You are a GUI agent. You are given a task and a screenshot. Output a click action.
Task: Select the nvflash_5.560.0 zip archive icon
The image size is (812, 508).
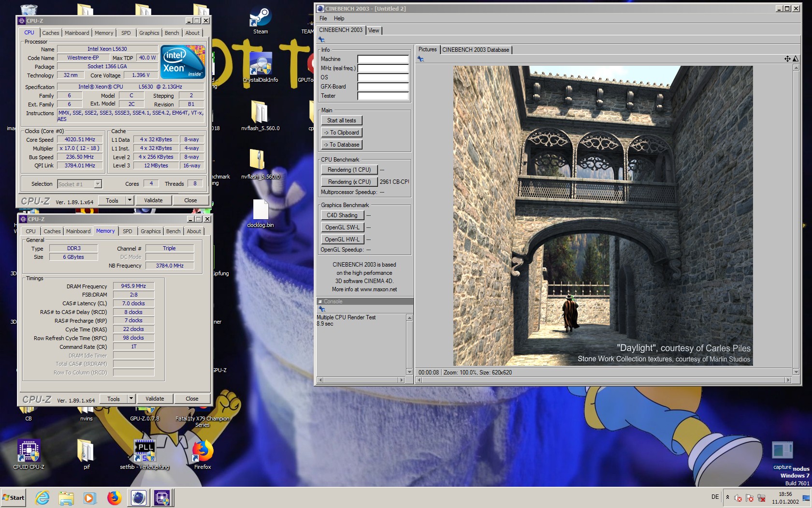pyautogui.click(x=260, y=164)
